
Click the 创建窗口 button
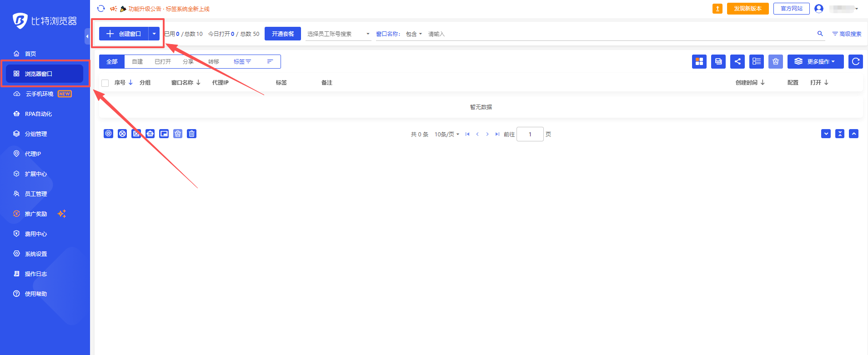pyautogui.click(x=124, y=34)
